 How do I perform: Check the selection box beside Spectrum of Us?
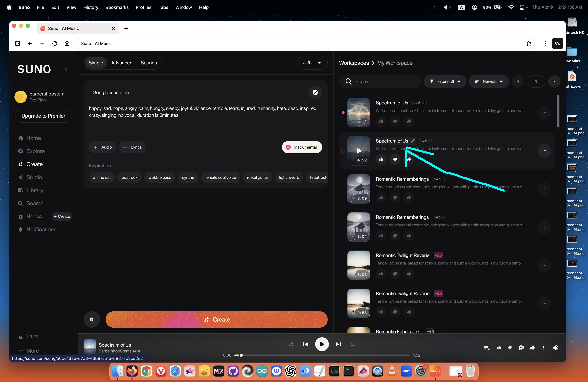point(343,151)
